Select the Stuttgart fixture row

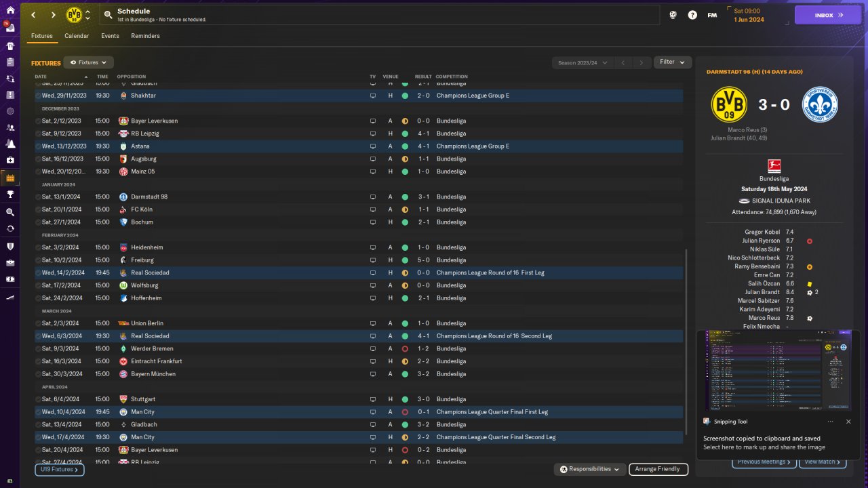click(359, 399)
